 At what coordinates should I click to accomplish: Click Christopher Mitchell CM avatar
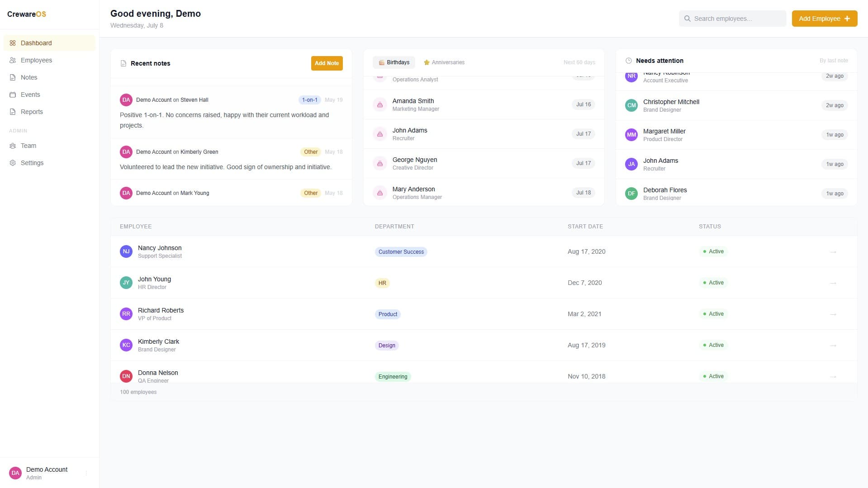(x=631, y=105)
